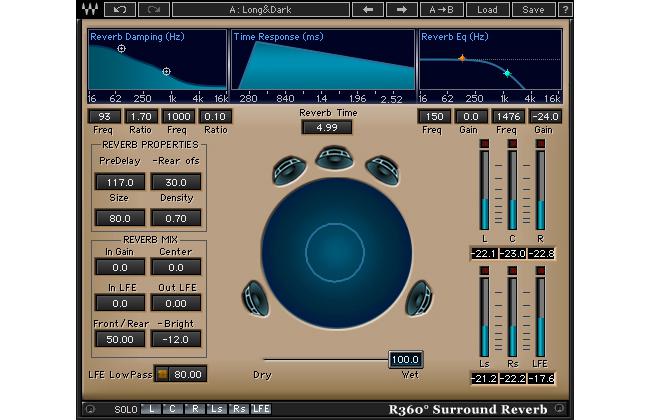
Task: Go to previous preset with left arrow
Action: pyautogui.click(x=367, y=10)
